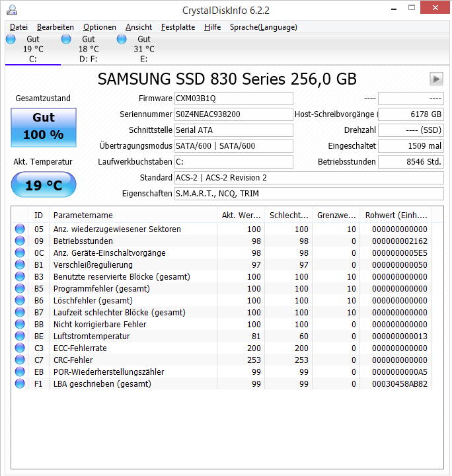The height and width of the screenshot is (476, 452).
Task: Click status orb for Betriebsstunden row
Action: pyautogui.click(x=20, y=241)
